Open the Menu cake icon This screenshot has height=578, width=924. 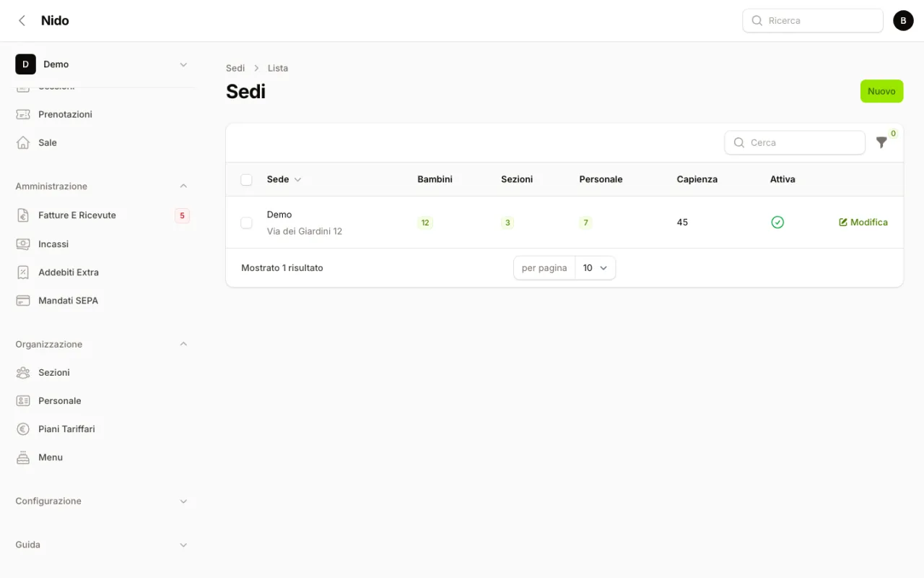pos(23,457)
